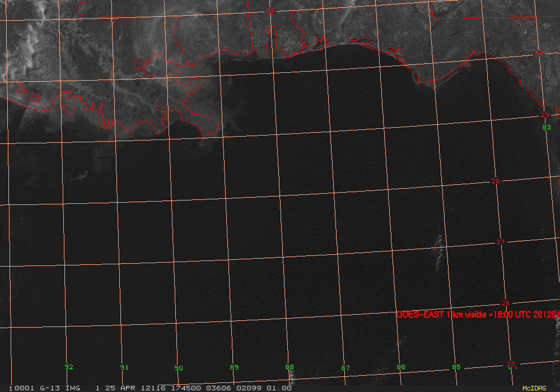This screenshot has height=392, width=560.
Task: Click the G-13 text in status line
Action: pyautogui.click(x=50, y=388)
